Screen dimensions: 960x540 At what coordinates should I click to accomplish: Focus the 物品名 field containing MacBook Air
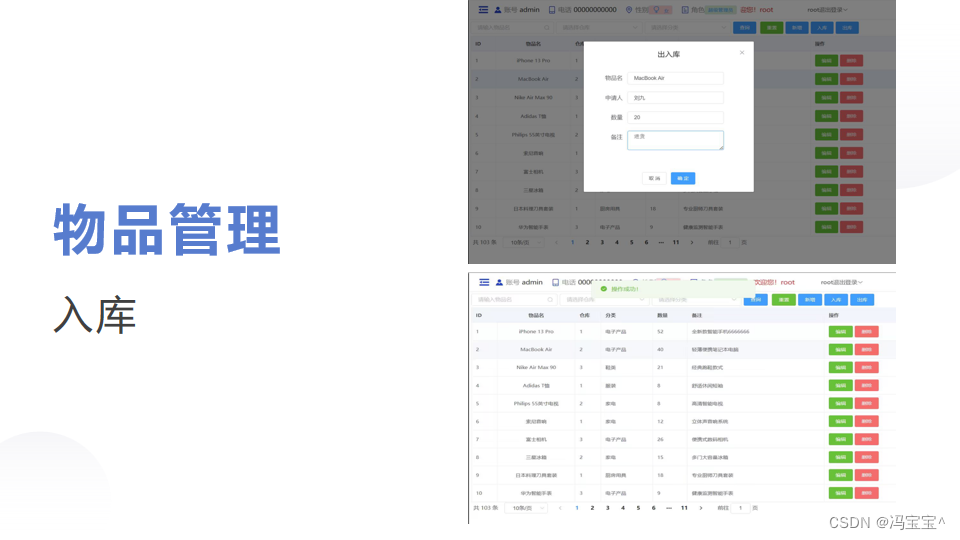point(675,78)
